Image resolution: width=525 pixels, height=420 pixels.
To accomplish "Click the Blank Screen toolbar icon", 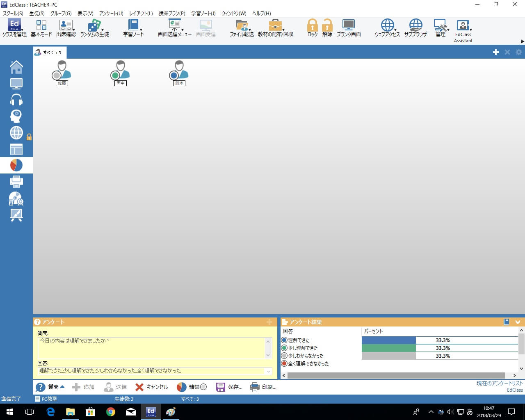I will (x=349, y=28).
